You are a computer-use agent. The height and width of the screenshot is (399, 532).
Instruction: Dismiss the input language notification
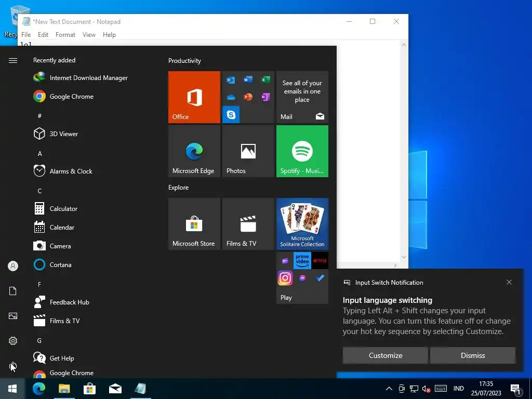click(x=473, y=355)
